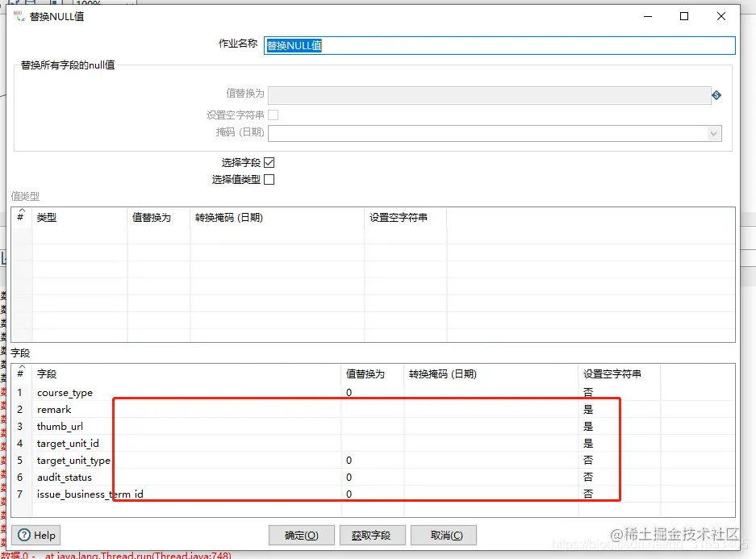Image resolution: width=756 pixels, height=559 pixels.
Task: Open the 掩码 (日期) dropdown arrow
Action: tap(713, 133)
